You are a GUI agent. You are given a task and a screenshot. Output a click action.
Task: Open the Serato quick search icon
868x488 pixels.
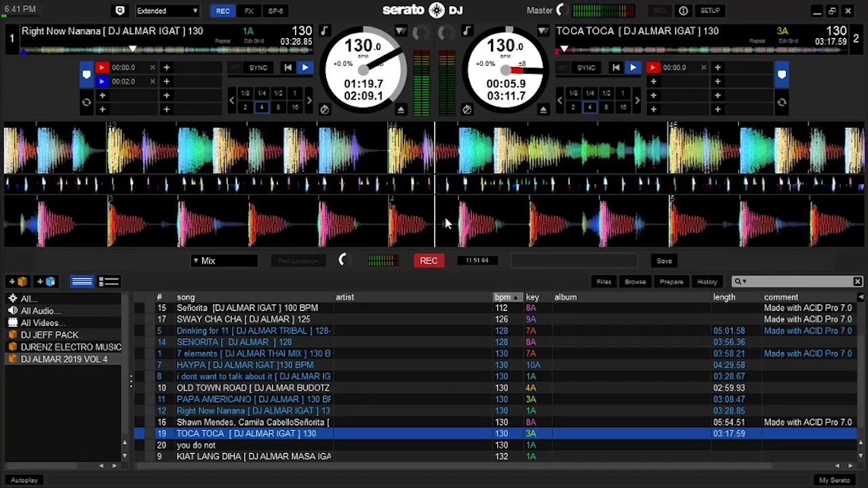[120, 11]
